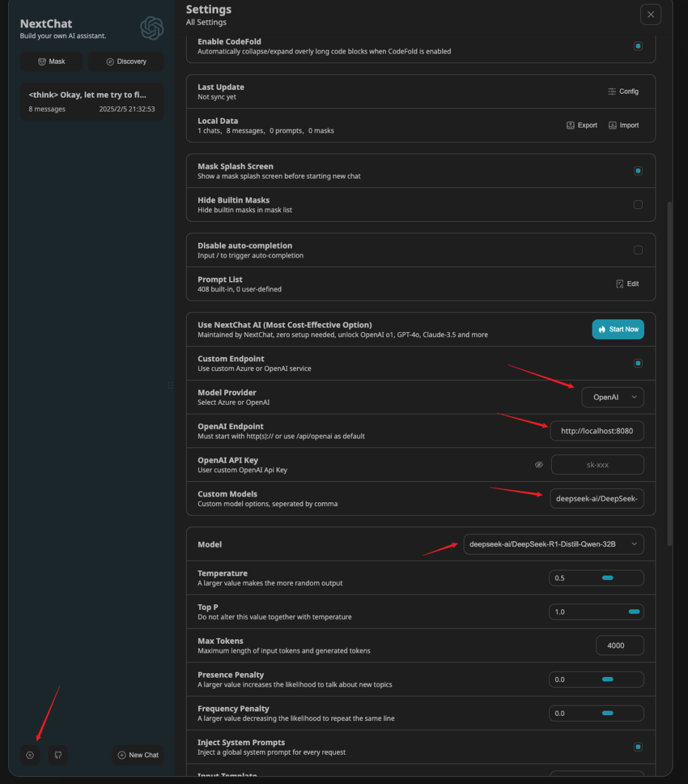
Task: Toggle the Custom Endpoint checkbox
Action: click(x=638, y=363)
